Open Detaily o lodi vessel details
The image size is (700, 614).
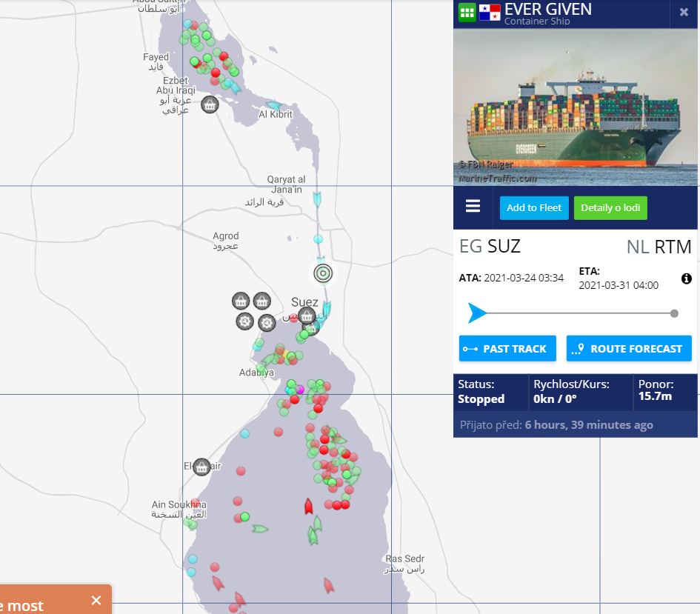(x=610, y=207)
